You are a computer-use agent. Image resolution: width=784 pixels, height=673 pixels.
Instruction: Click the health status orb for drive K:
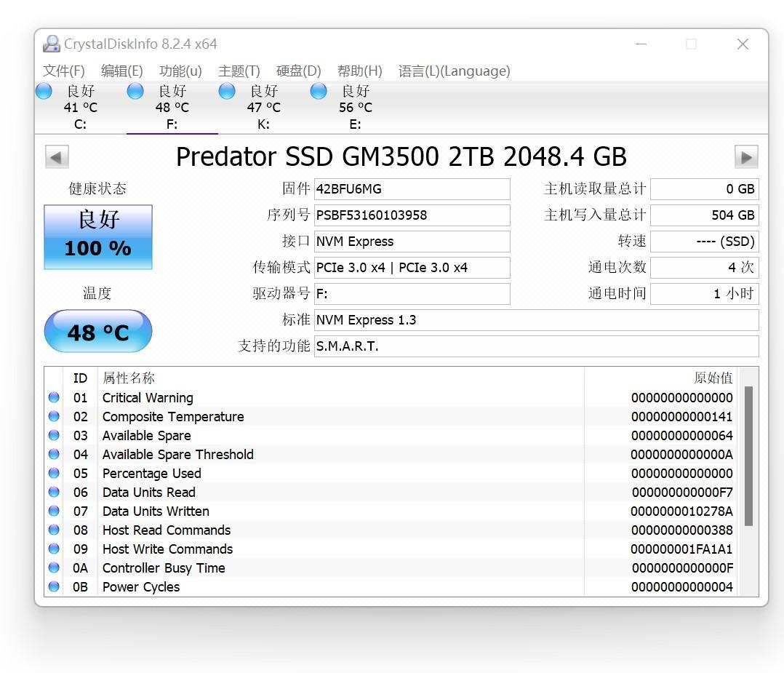tap(227, 91)
